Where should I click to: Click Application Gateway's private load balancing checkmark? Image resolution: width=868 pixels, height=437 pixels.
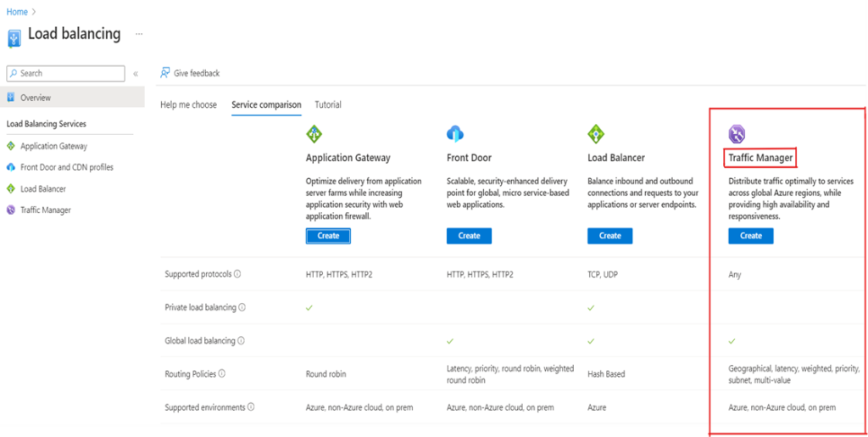pos(309,307)
